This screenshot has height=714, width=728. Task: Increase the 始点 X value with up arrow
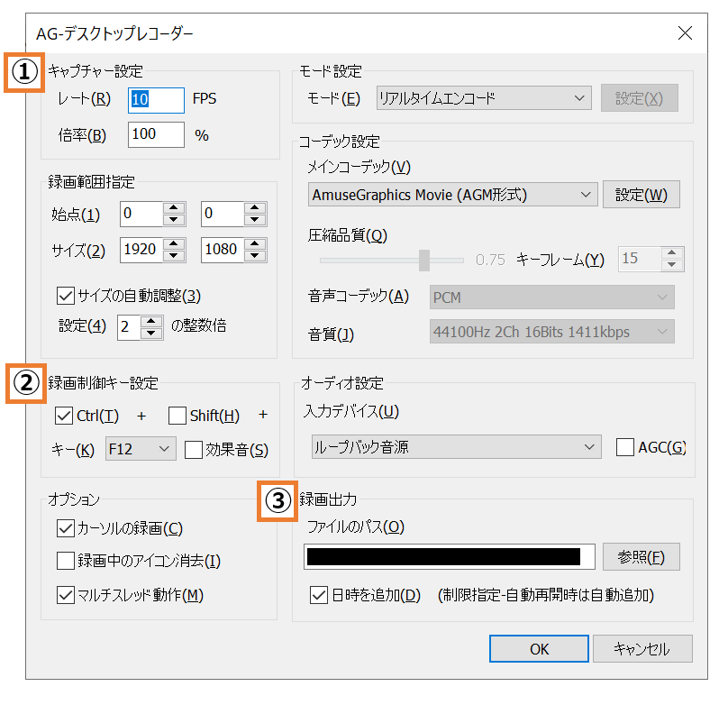click(x=174, y=207)
